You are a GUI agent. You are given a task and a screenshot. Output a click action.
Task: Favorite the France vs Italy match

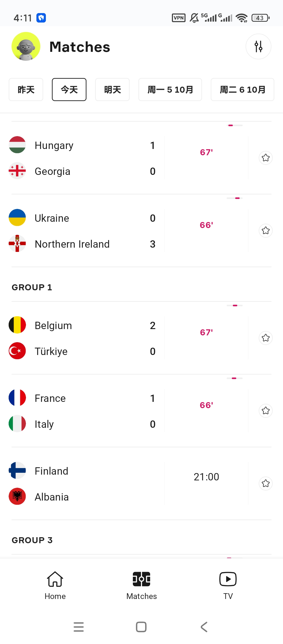[266, 410]
